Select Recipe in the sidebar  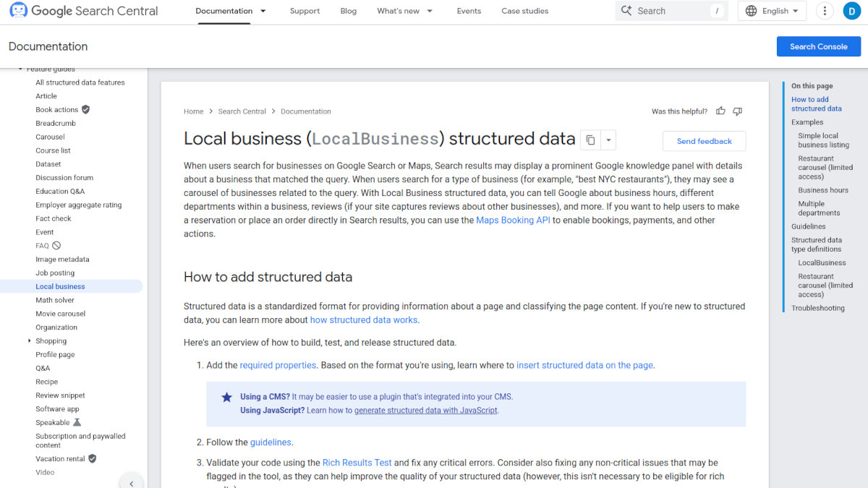pos(47,382)
